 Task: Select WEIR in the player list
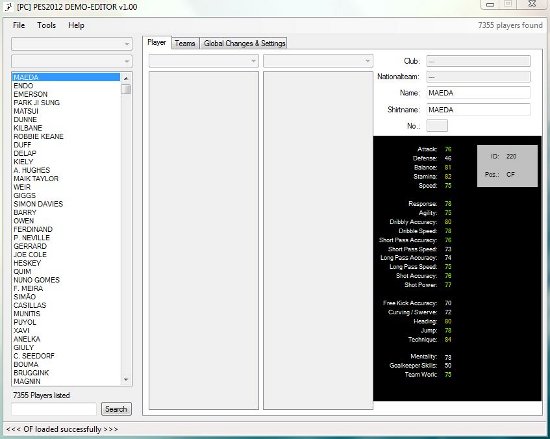pos(66,187)
